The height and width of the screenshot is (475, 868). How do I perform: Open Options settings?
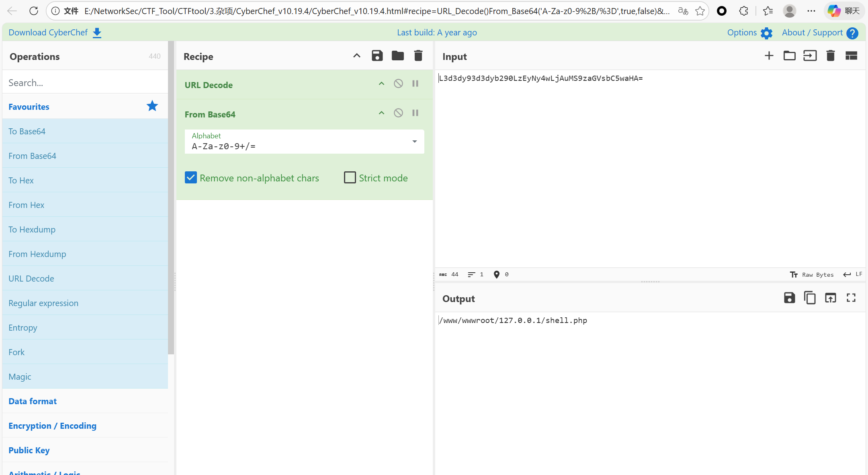tap(749, 33)
